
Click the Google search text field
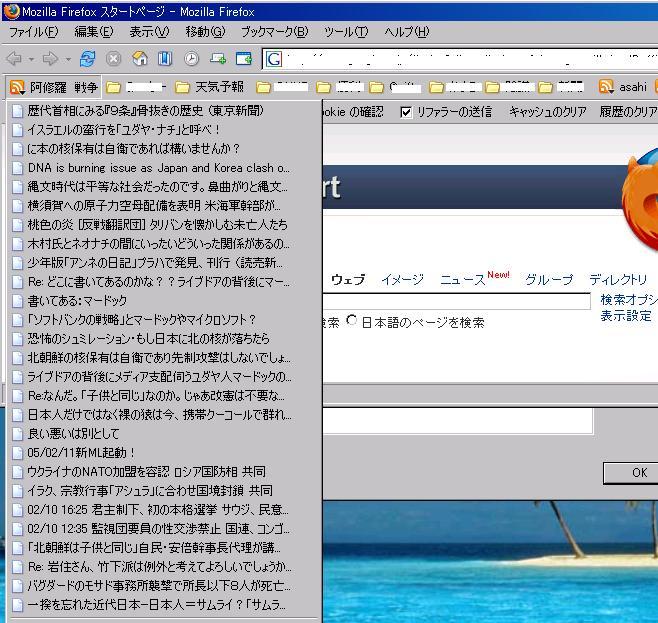(x=457, y=301)
